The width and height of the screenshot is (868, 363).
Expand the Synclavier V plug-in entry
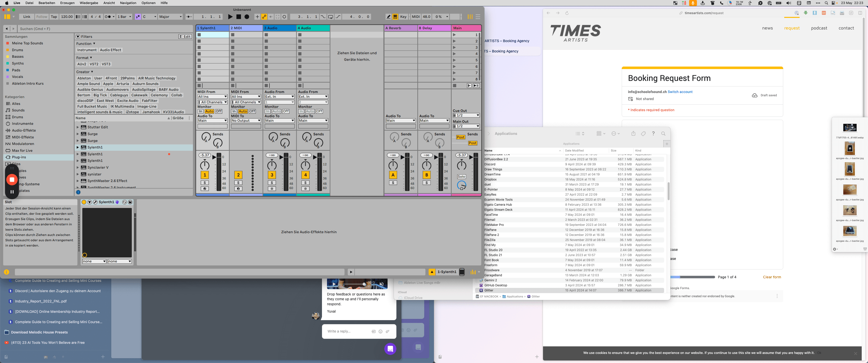77,167
